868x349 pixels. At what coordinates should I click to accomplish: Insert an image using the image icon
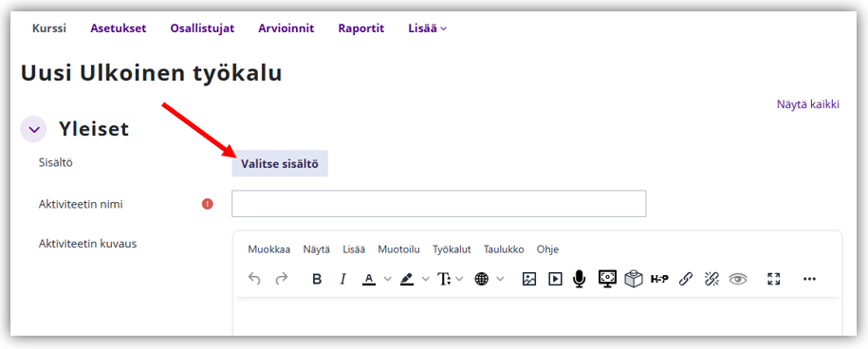pyautogui.click(x=529, y=280)
